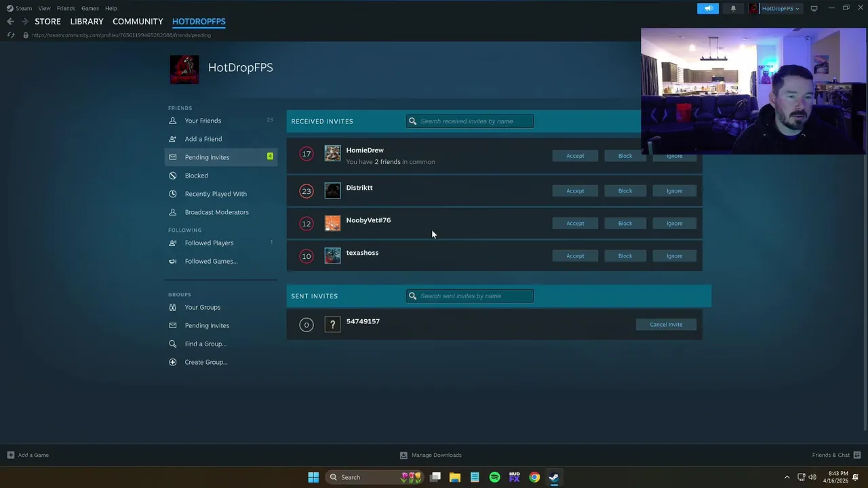This screenshot has height=488, width=868.
Task: Switch to Big Picture mode icon
Action: click(814, 8)
